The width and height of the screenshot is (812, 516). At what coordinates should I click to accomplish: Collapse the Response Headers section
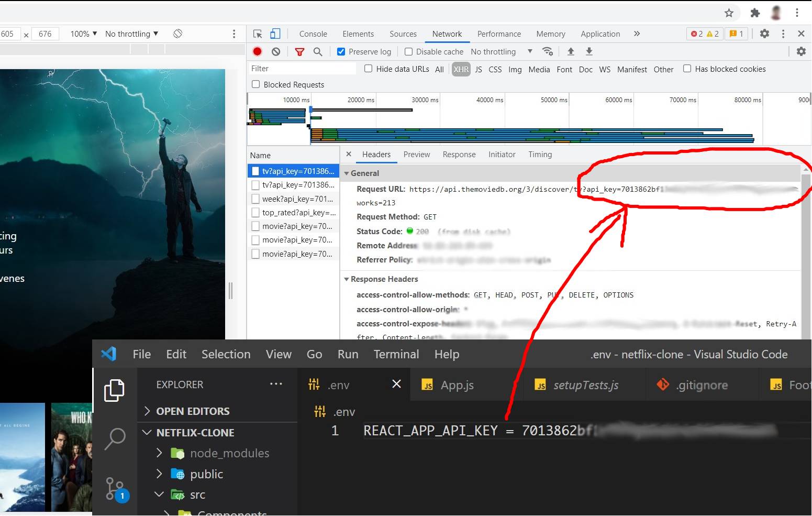point(346,279)
